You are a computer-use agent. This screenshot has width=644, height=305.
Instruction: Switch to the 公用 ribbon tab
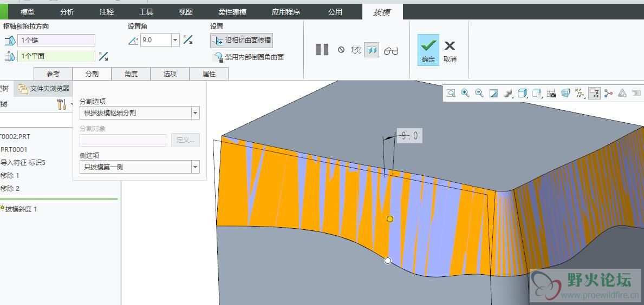335,12
